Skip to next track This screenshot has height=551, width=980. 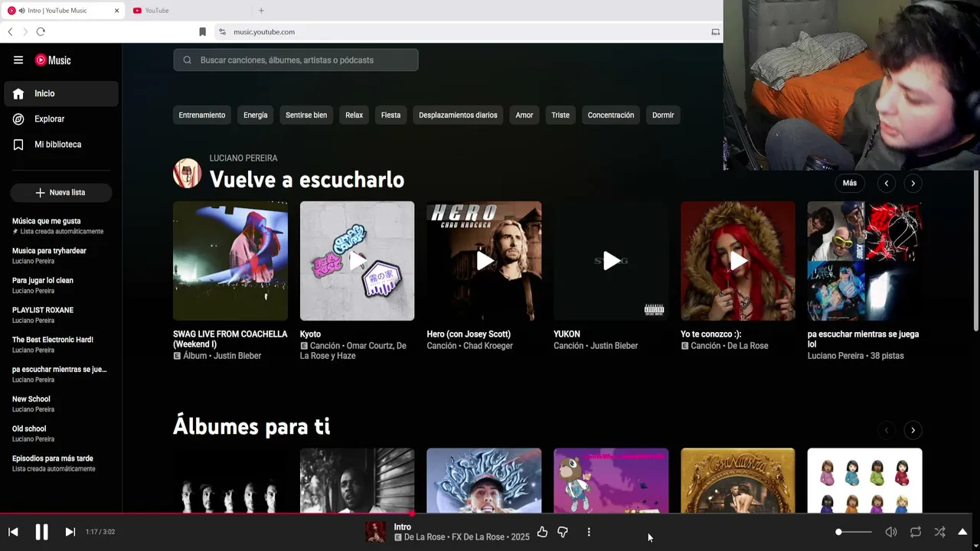[70, 532]
